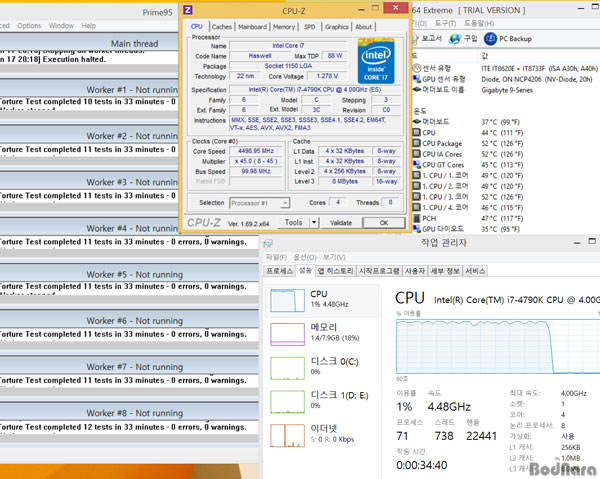The height and width of the screenshot is (479, 600).
Task: Select 이더넷 Ethernet thumbnail in Task Manager
Action: [287, 435]
